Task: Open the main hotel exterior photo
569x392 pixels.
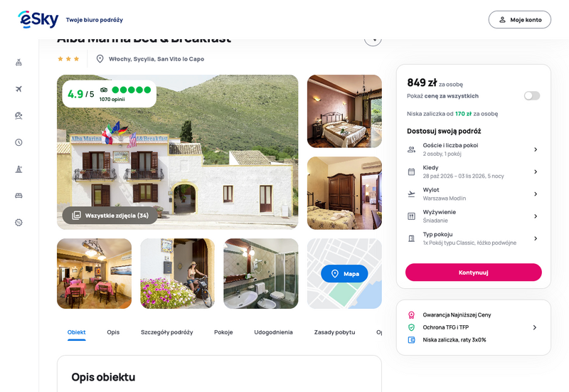Action: tap(177, 152)
